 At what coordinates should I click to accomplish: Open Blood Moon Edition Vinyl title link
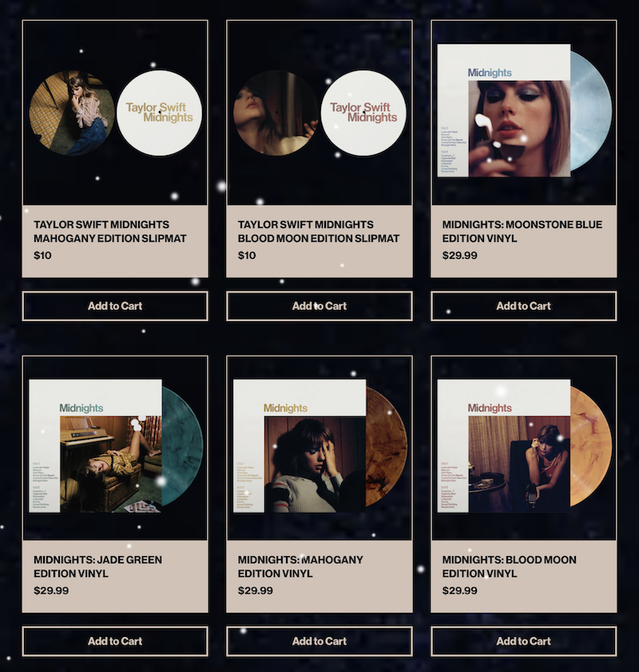point(510,567)
